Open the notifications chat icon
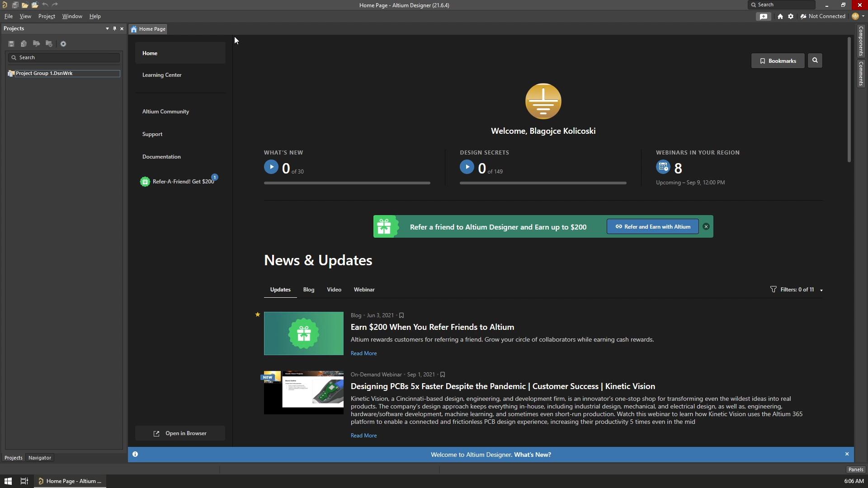Viewport: 868px width, 488px height. coord(764,16)
